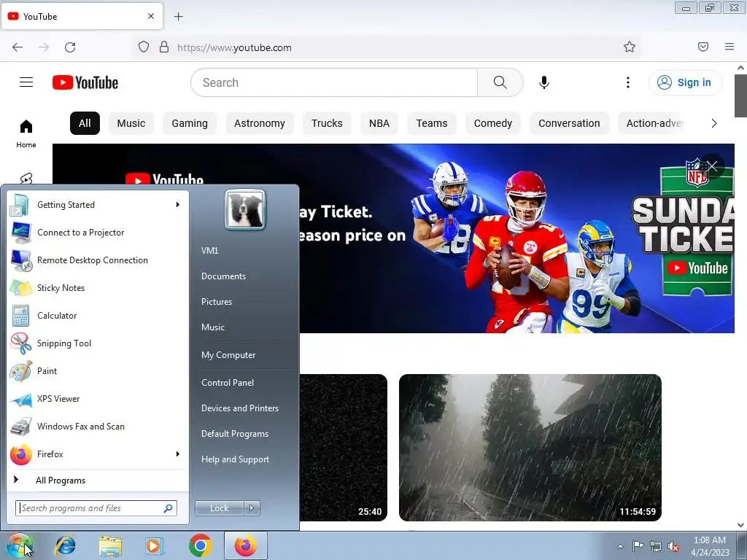Close the YouTube browser tab
Screen dimensions: 747x560
[151, 16]
